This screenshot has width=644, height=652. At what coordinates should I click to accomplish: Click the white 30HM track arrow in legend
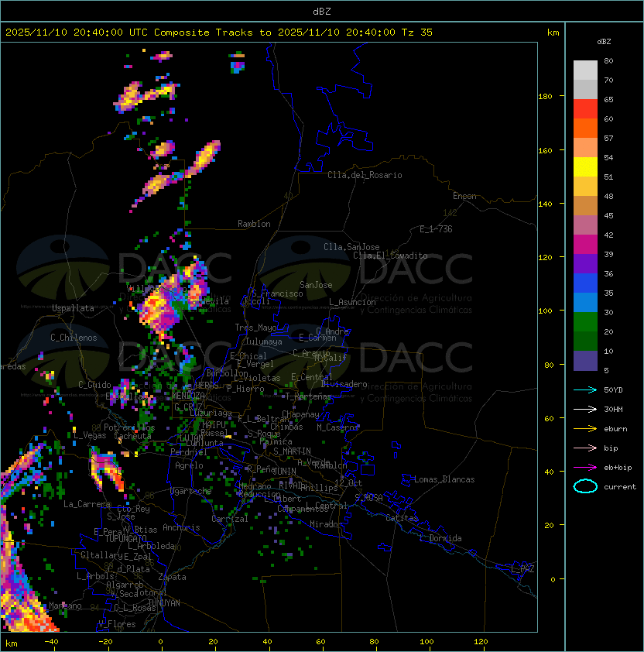coord(585,409)
